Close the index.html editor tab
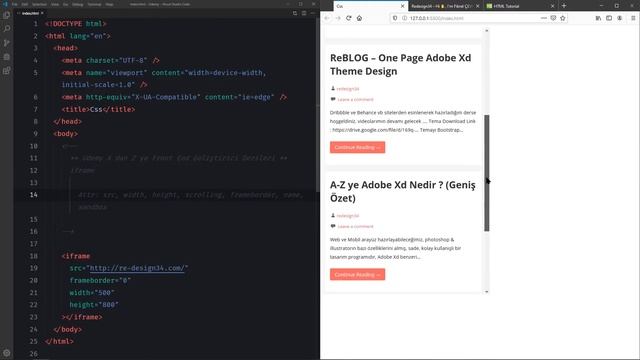The width and height of the screenshot is (640, 360). [42, 13]
